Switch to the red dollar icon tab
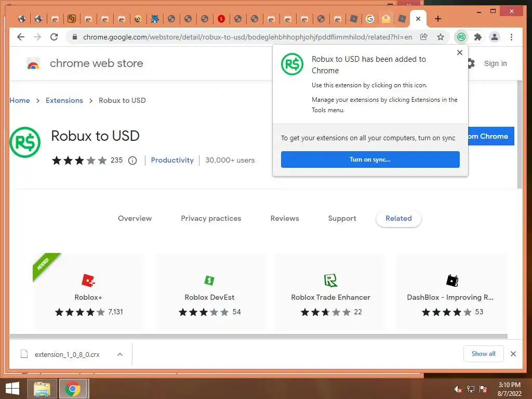This screenshot has width=532, height=399. [221, 19]
